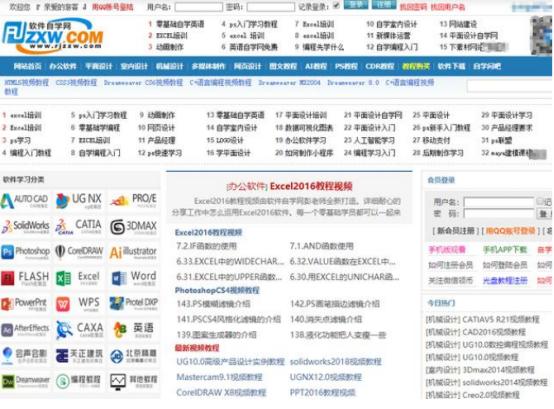
Task: Click the 用QQ帐号登陆 link at top
Action: coord(113,7)
